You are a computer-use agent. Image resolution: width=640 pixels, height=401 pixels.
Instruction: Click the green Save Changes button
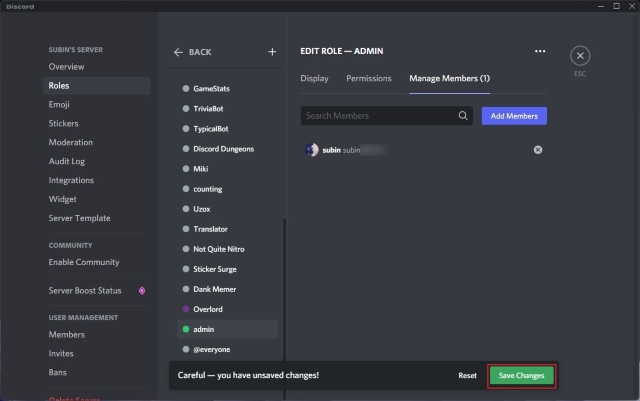click(521, 376)
